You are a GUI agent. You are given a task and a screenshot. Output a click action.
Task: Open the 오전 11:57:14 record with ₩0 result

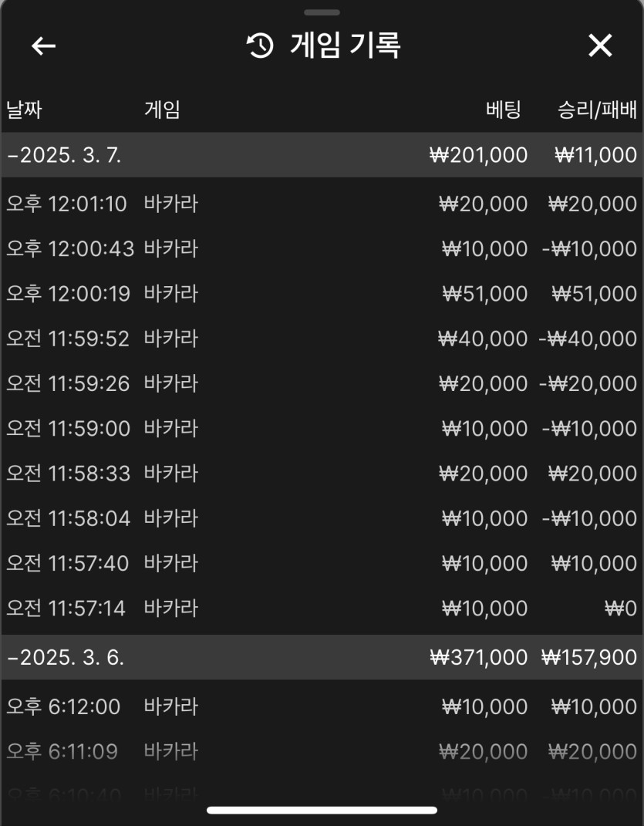(321, 609)
